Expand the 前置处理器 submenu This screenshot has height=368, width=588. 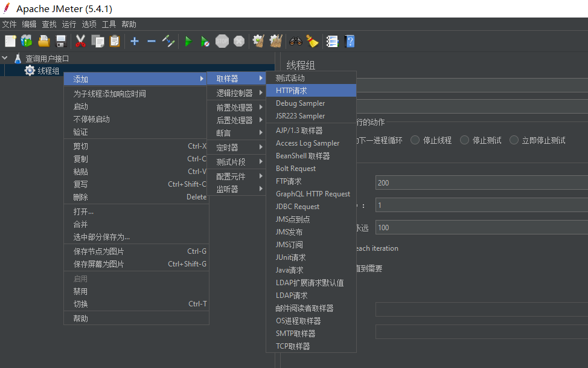(x=236, y=108)
